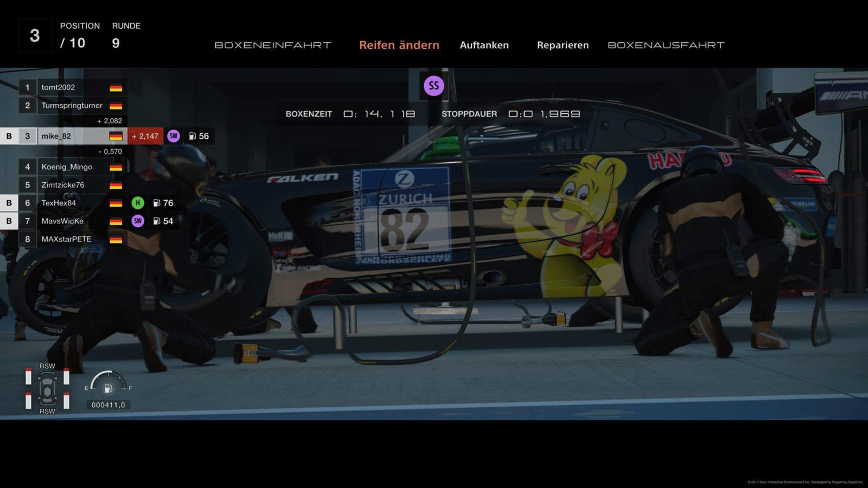Click the +2,082 gap value
Viewport: 868px width, 488px height.
pos(110,121)
